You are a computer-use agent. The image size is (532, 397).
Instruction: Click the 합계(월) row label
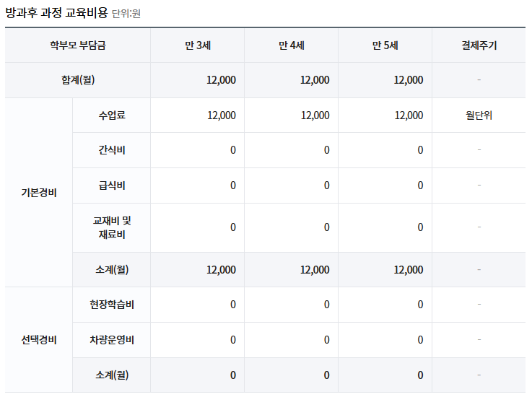pyautogui.click(x=77, y=80)
